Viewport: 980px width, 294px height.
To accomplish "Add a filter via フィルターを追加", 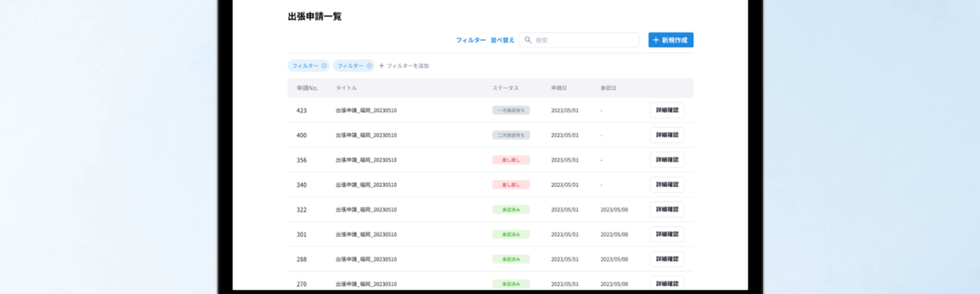I will pos(403,65).
